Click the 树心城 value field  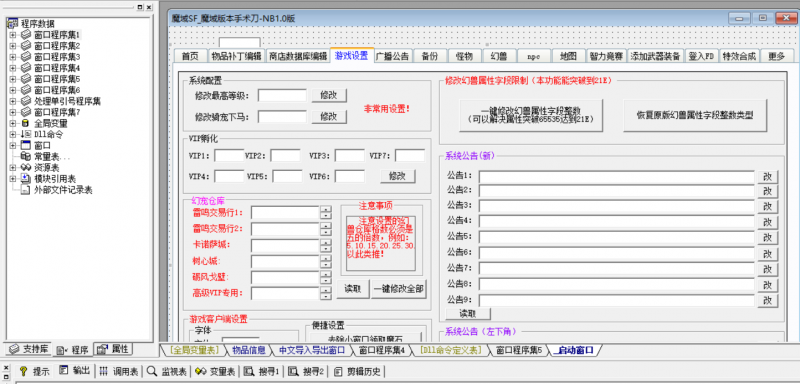[x=285, y=262]
